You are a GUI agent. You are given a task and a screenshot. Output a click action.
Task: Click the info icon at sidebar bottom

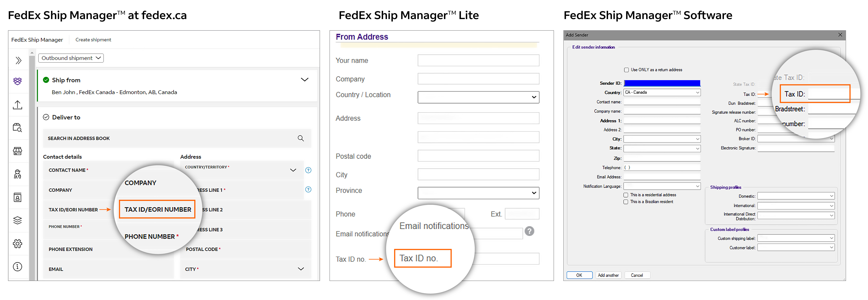click(18, 266)
